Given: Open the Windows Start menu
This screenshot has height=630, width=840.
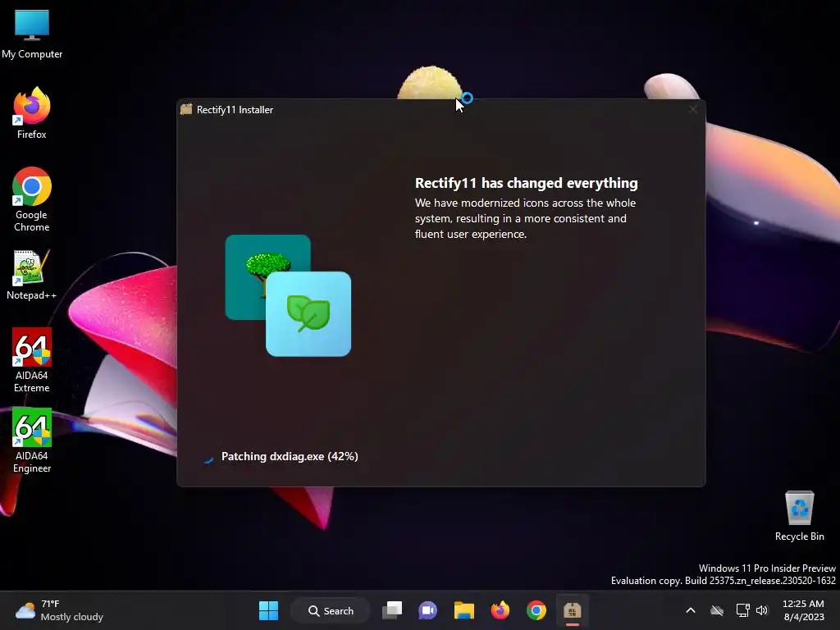Looking at the screenshot, I should 268,610.
